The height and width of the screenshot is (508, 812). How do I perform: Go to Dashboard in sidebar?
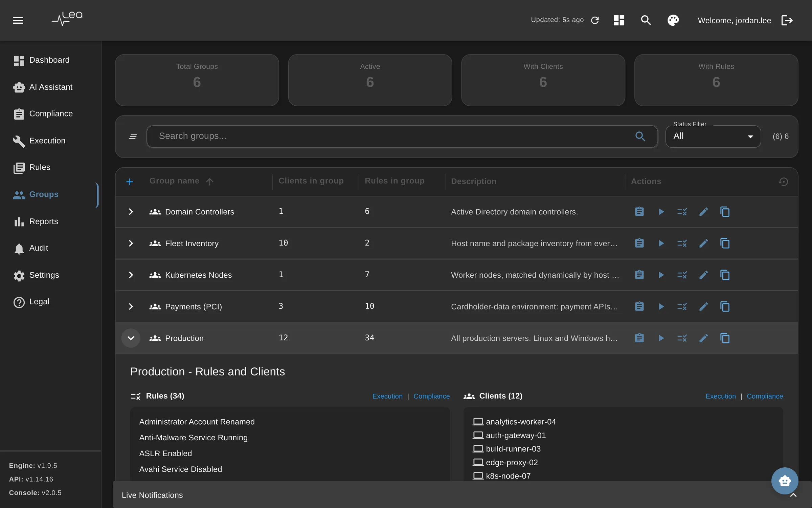coord(49,60)
